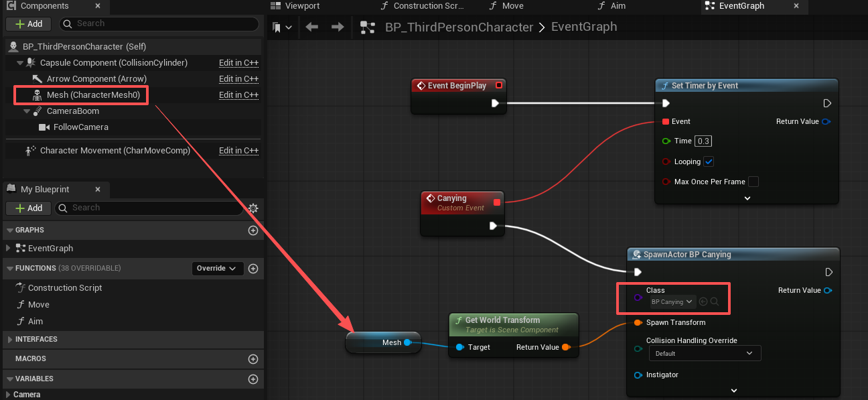Open the Collision Handling Override dropdown
This screenshot has width=868, height=400.
(x=703, y=353)
